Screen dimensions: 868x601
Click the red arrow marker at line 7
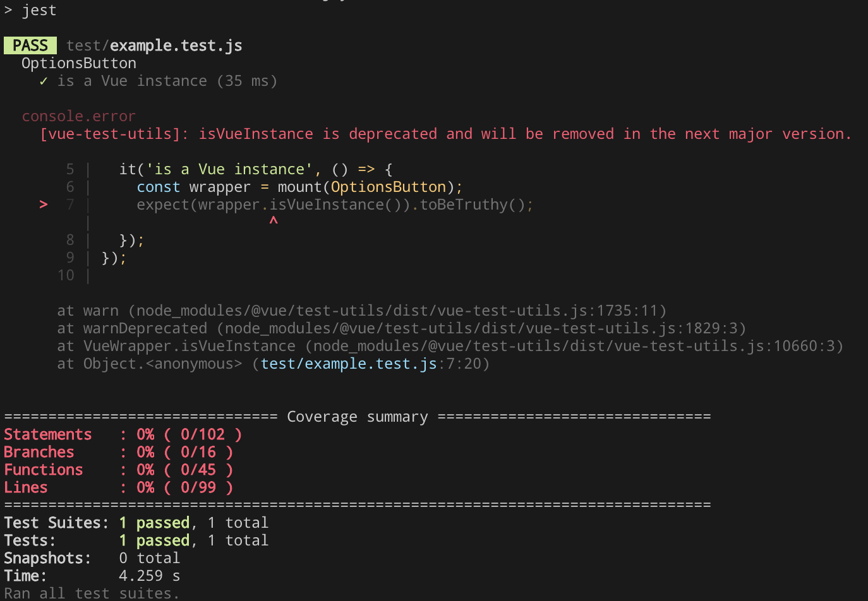(x=43, y=204)
